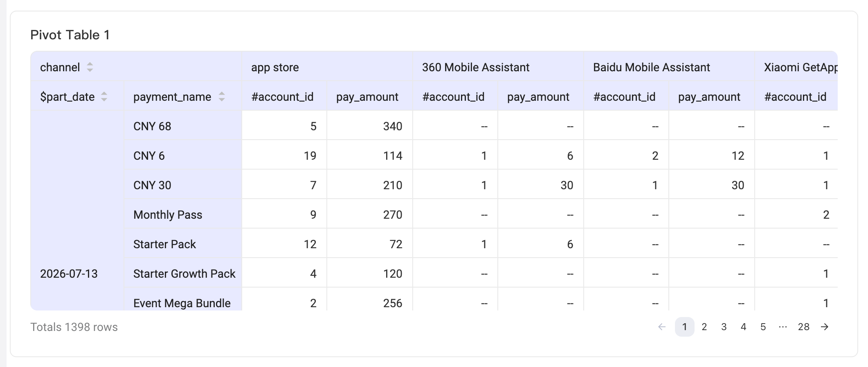Go to page 5 in pagination
Viewport: 868px width, 367px height.
(x=763, y=327)
